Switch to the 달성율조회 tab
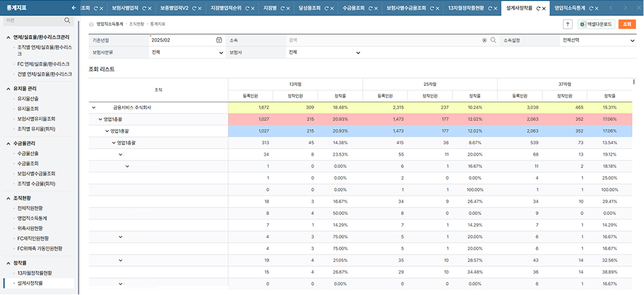Viewport: 644px width, 295px height. (310, 8)
